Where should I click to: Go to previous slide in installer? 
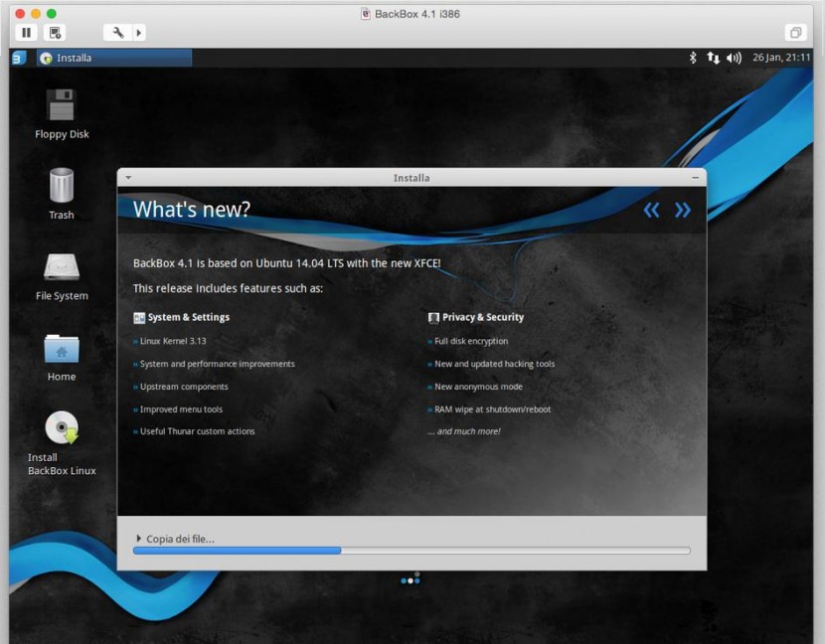tap(651, 210)
